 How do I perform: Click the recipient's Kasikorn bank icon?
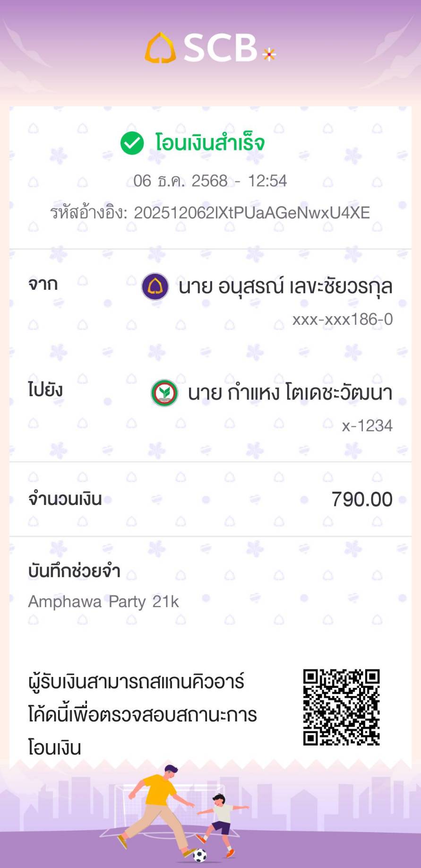(164, 393)
